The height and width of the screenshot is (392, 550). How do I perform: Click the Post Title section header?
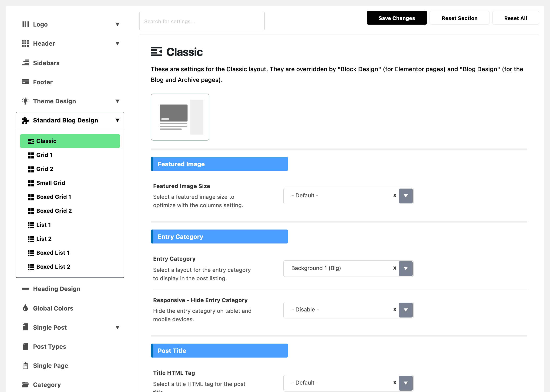click(x=219, y=351)
